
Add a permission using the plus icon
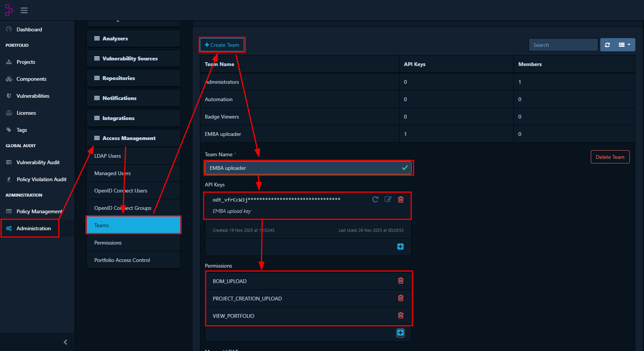(400, 333)
